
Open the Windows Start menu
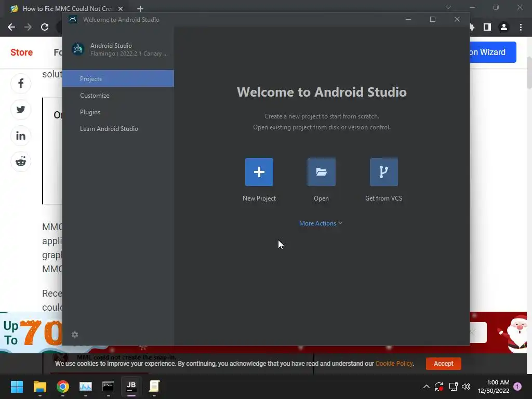17,387
